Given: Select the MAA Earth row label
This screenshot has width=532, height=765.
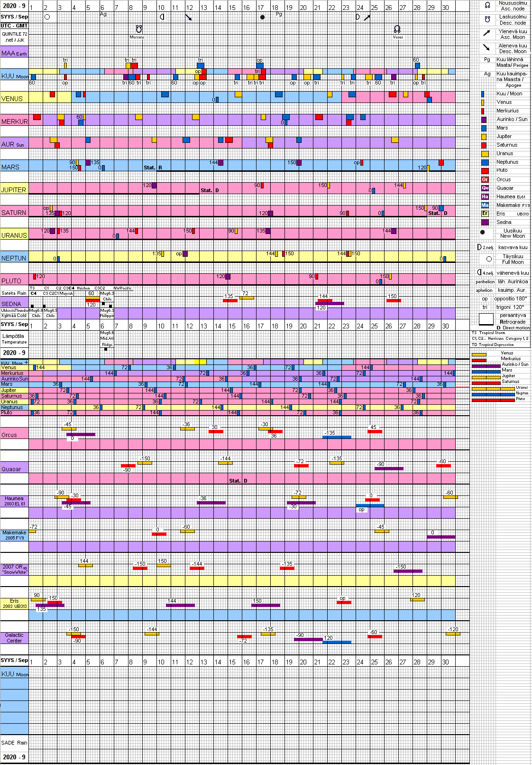Looking at the screenshot, I should tap(14, 53).
